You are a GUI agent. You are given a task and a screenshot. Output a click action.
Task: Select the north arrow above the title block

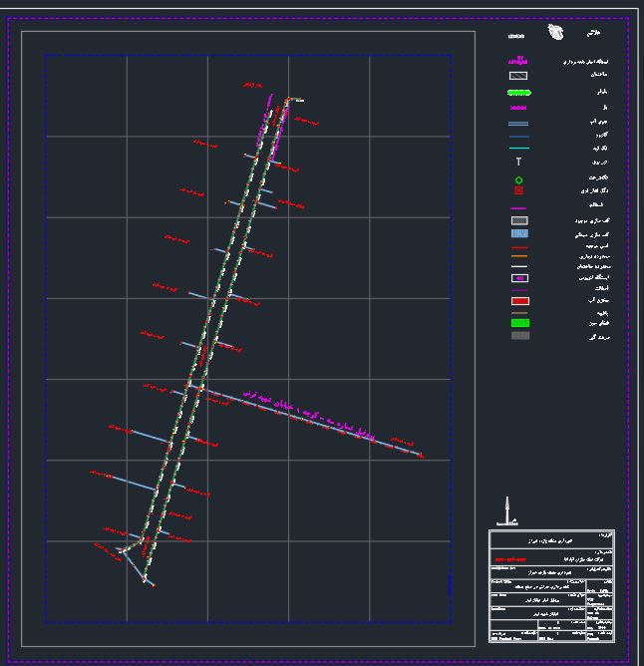(508, 511)
